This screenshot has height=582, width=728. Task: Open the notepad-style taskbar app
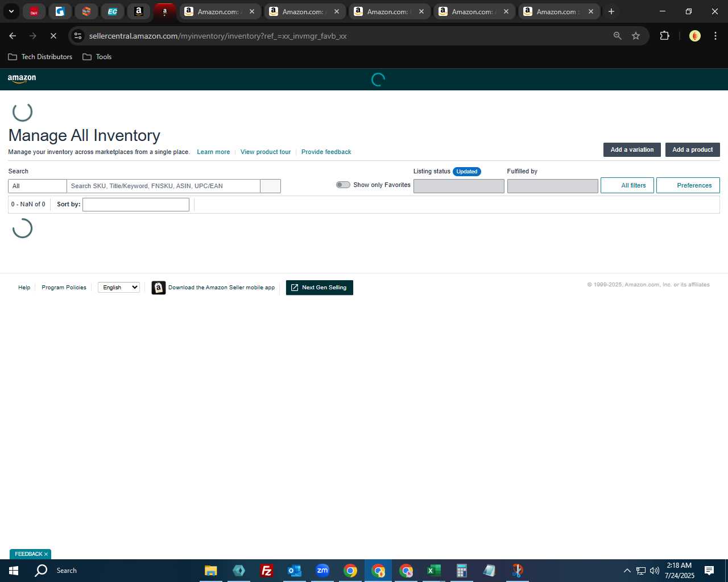pyautogui.click(x=489, y=571)
